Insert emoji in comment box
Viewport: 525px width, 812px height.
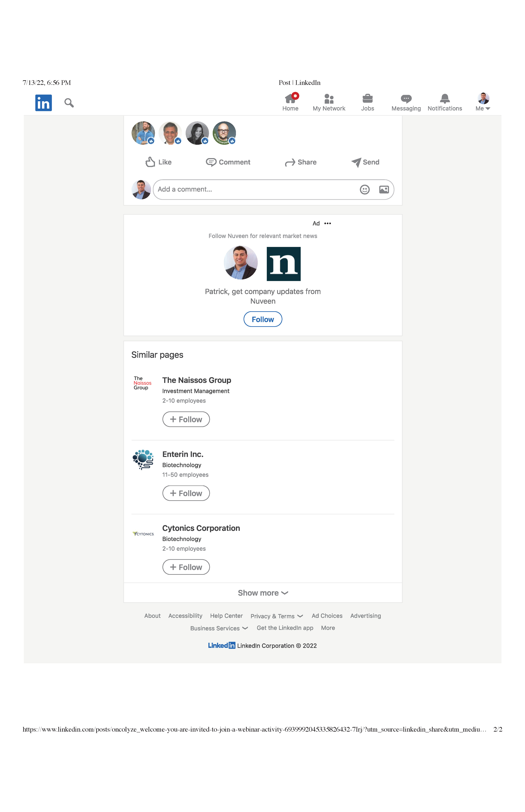pyautogui.click(x=364, y=190)
